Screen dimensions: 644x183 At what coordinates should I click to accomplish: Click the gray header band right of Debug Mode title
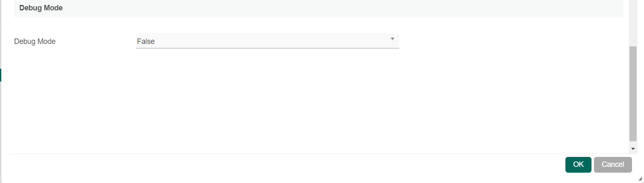(331, 8)
